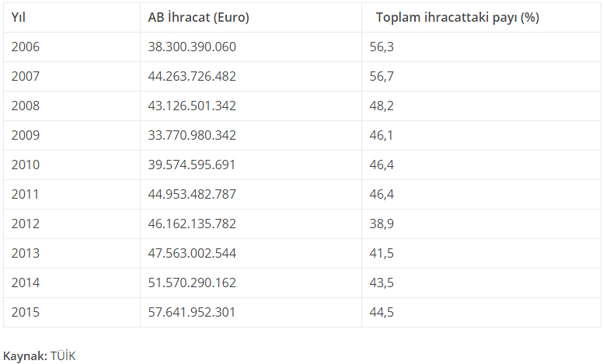Click the 38,9 share cell
The height and width of the screenshot is (364, 603).
pyautogui.click(x=382, y=224)
